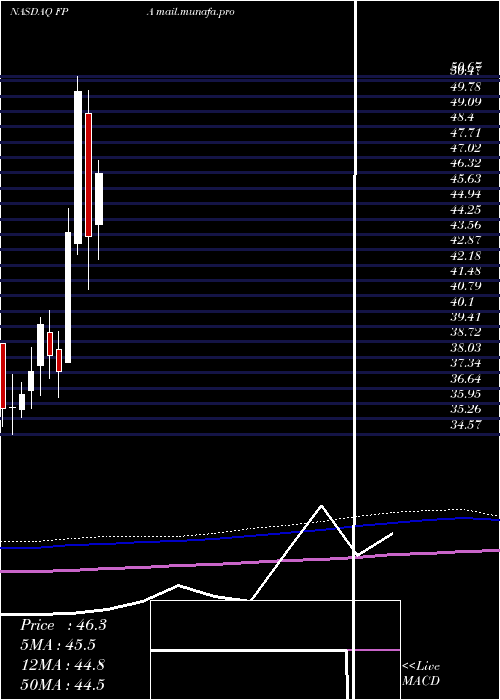The image size is (500, 700).
Task: Select the 34.57 price axis label
Action: point(466,425)
